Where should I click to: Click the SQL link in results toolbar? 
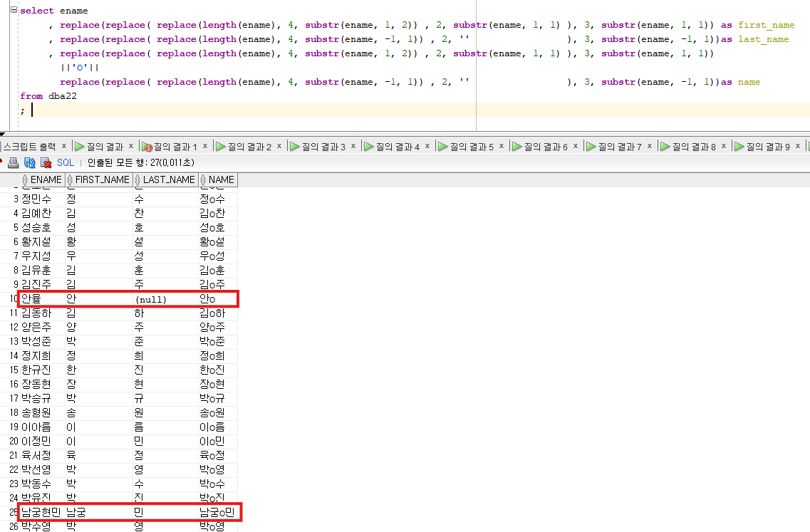pyautogui.click(x=66, y=163)
